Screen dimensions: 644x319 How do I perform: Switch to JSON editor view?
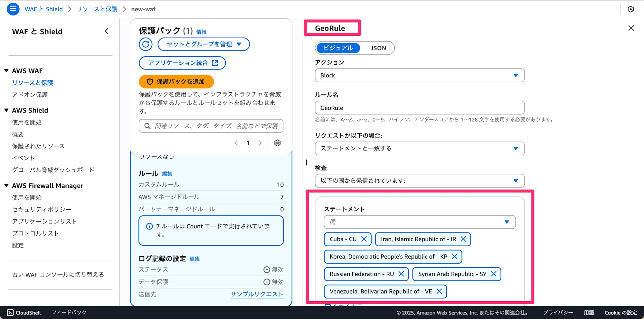tap(378, 48)
